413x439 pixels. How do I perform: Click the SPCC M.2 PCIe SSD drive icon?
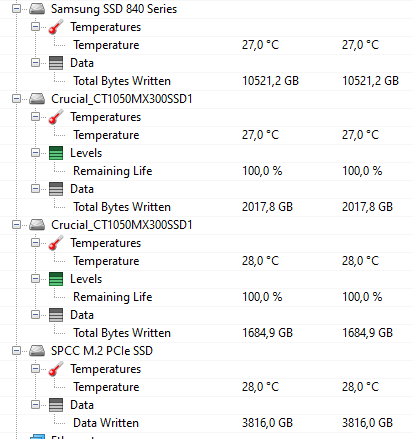[37, 351]
